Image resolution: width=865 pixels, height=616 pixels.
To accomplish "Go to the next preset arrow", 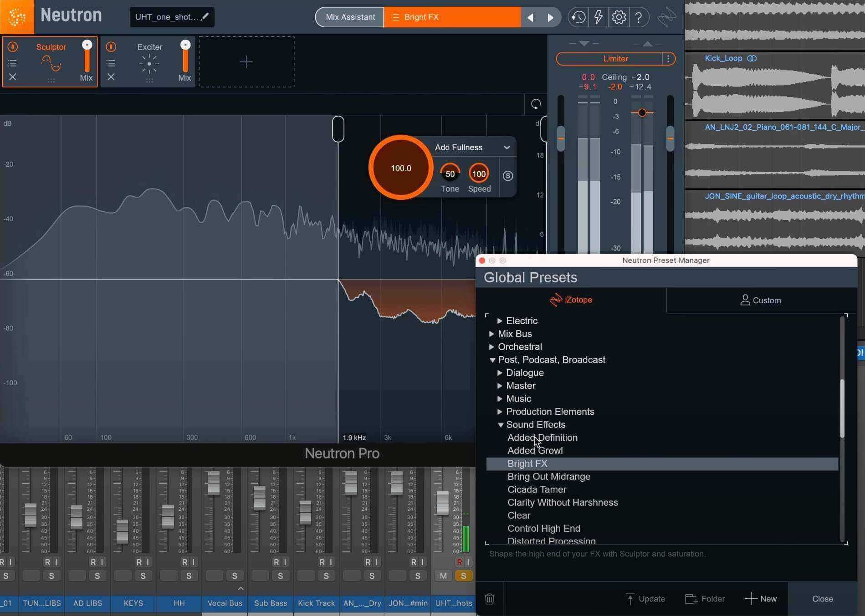I will [x=550, y=17].
